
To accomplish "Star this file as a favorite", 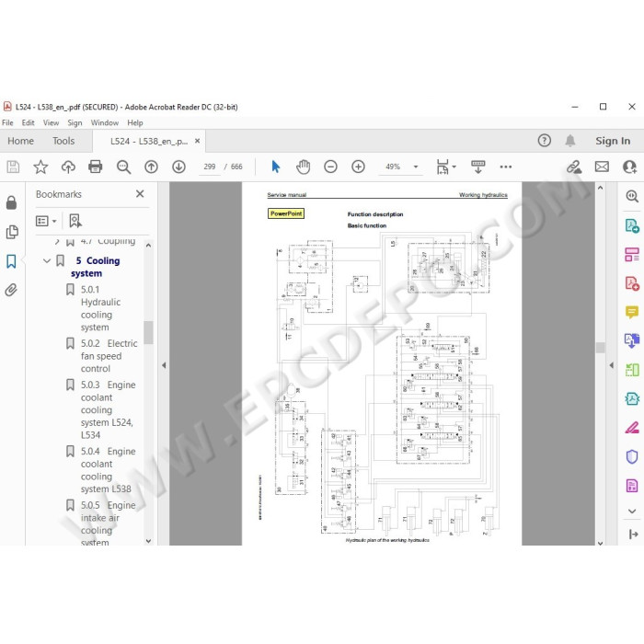I will point(40,167).
